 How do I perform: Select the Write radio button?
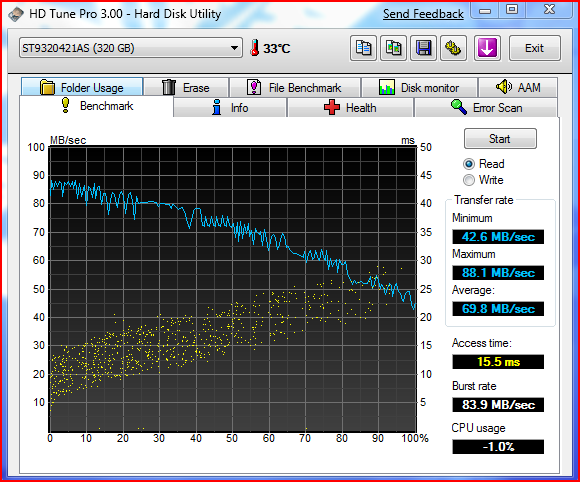[x=469, y=180]
